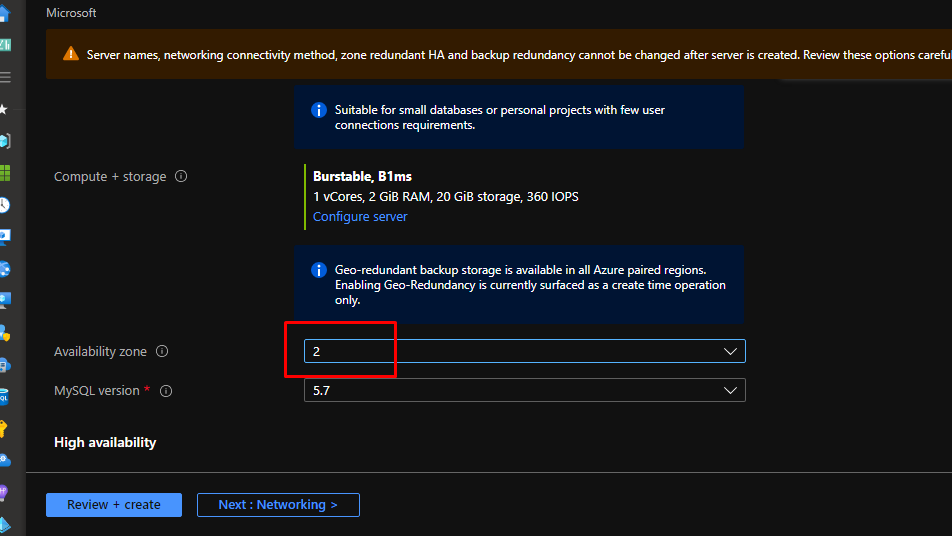Click the Favorites star in sidebar
This screenshot has width=952, height=536.
tap(4, 109)
